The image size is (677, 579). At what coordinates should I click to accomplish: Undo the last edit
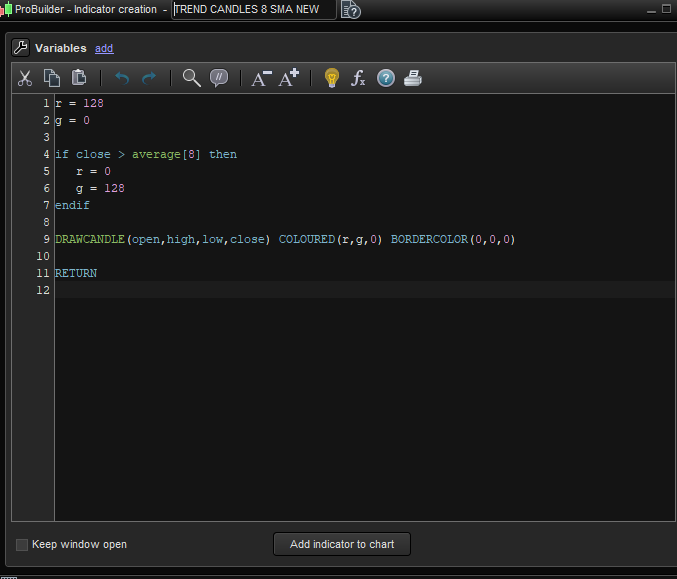point(122,78)
